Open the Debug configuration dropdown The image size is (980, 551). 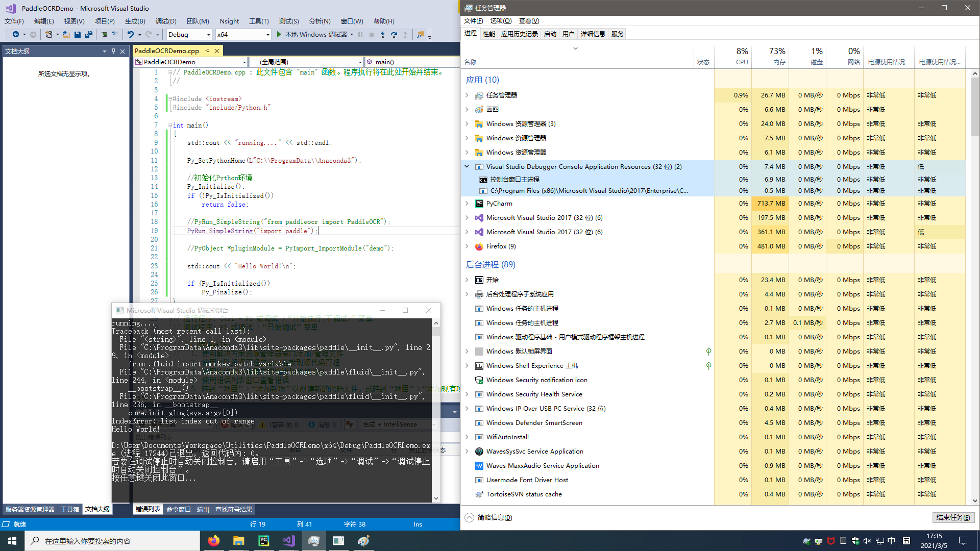208,35
